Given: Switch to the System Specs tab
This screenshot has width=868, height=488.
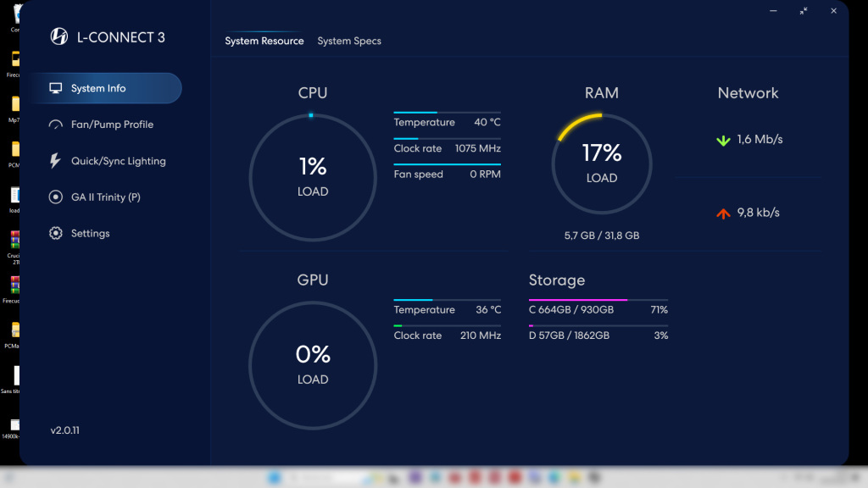Looking at the screenshot, I should click(x=349, y=41).
